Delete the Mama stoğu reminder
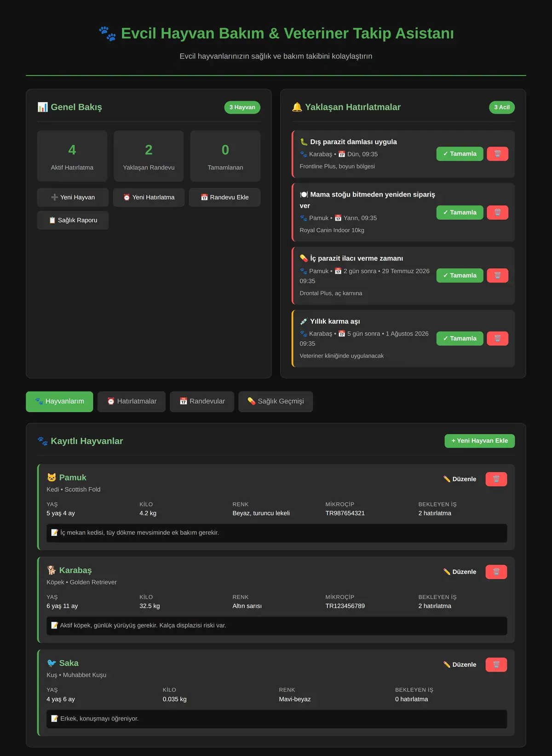 point(497,212)
